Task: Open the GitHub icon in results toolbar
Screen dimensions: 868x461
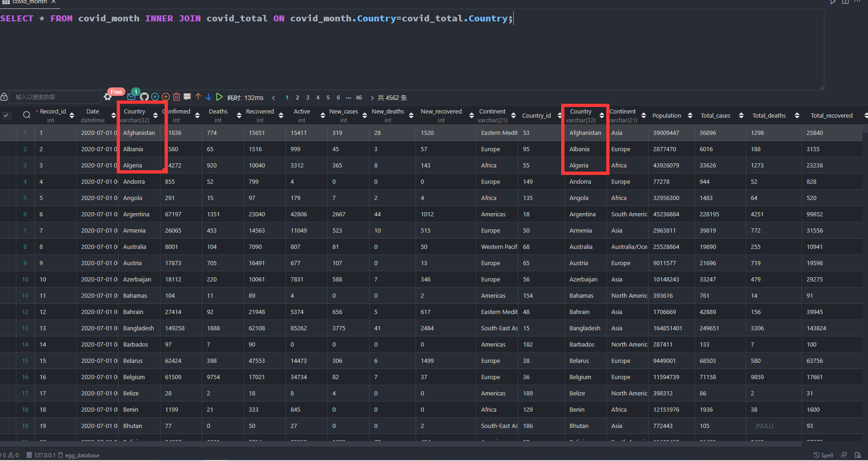Action: 145,97
